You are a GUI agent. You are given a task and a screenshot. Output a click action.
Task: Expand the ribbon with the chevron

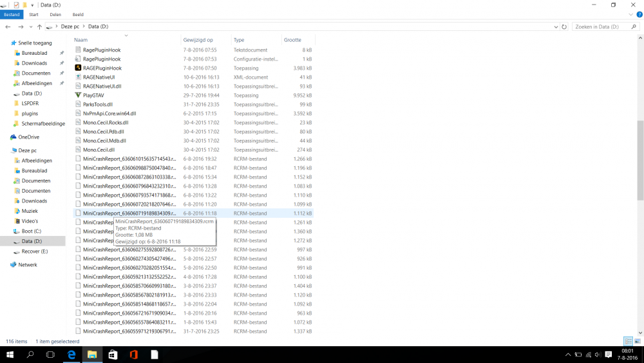tap(630, 14)
